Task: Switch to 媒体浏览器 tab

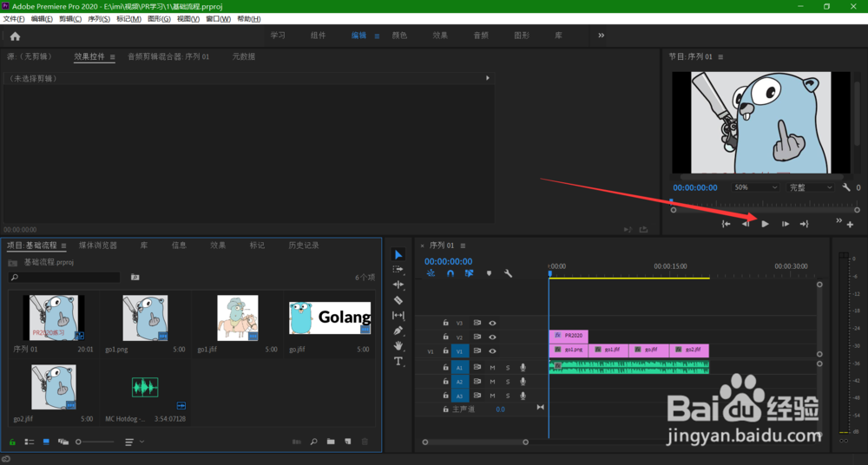Action: coord(98,246)
